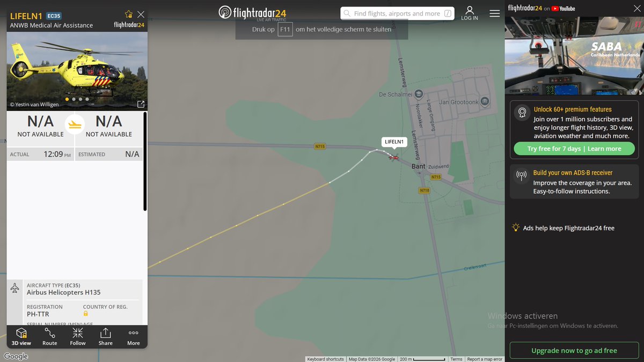This screenshot has height=362, width=644.
Task: Click Upgrade now to go ad free
Action: 574,351
